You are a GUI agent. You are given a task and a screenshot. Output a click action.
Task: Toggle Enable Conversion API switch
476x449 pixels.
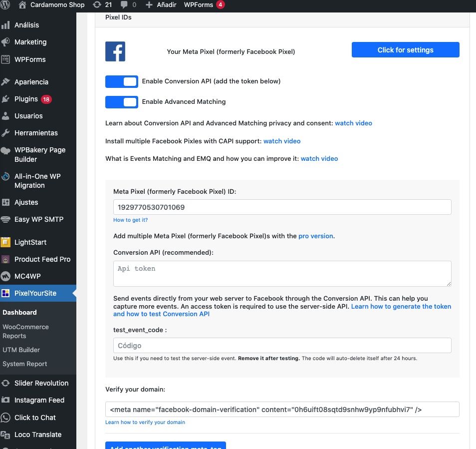click(x=121, y=81)
